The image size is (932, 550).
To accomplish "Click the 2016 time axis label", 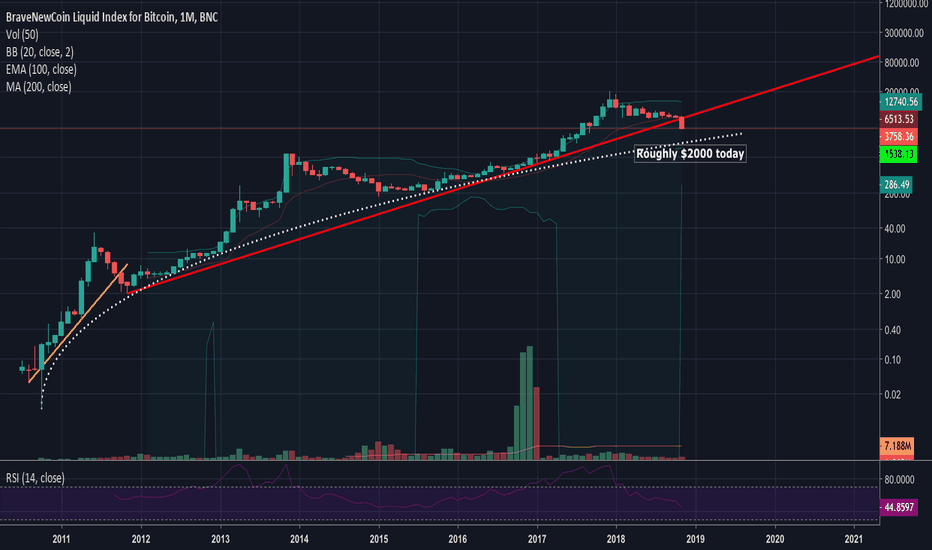I will click(458, 539).
